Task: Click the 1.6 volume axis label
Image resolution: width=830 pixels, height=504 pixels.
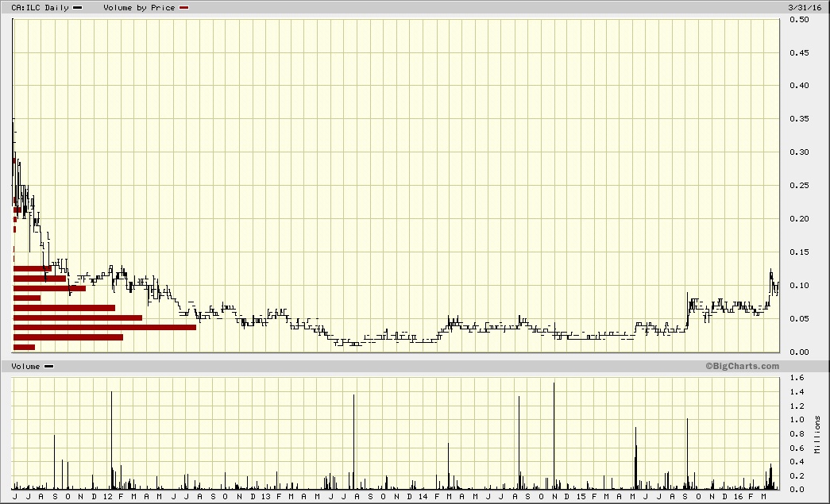Action: tap(795, 378)
